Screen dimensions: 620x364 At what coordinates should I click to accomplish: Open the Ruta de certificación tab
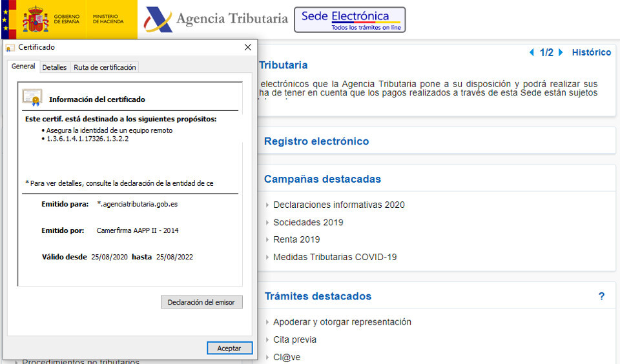[x=105, y=67]
